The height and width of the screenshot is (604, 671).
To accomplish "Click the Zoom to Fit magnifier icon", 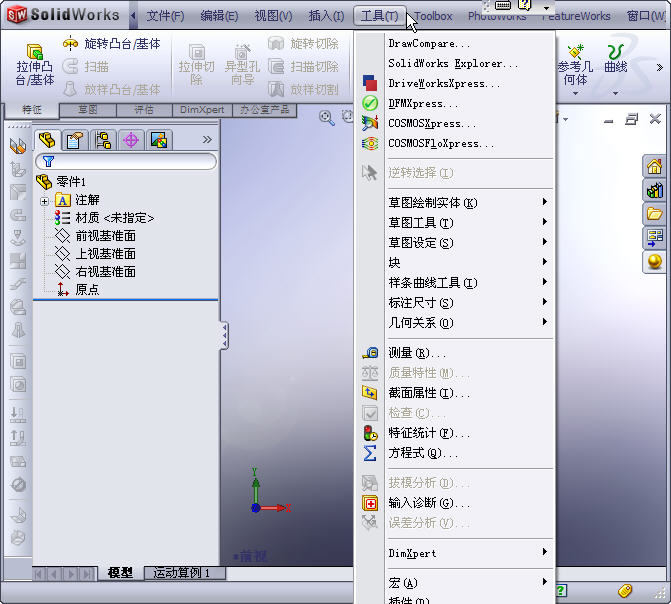I will [327, 118].
